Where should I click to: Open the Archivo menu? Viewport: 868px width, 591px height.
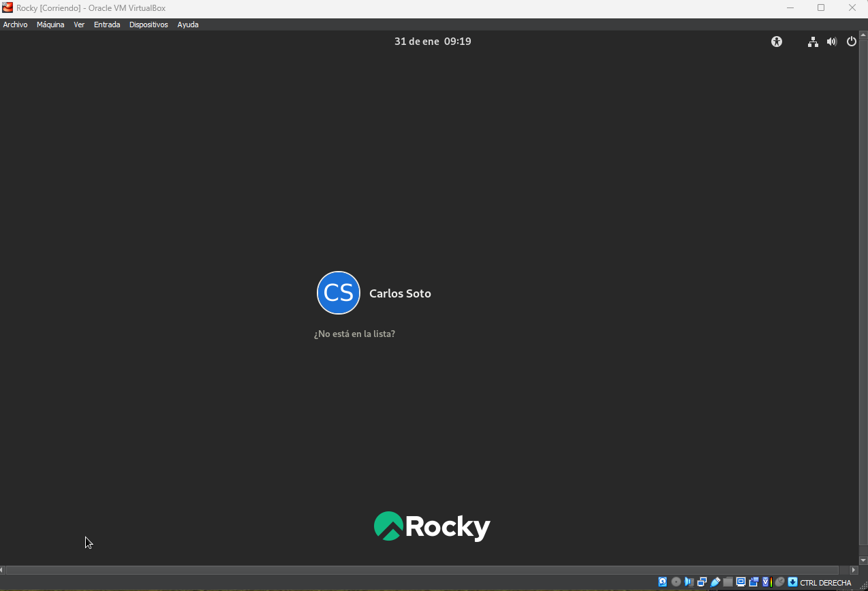15,25
